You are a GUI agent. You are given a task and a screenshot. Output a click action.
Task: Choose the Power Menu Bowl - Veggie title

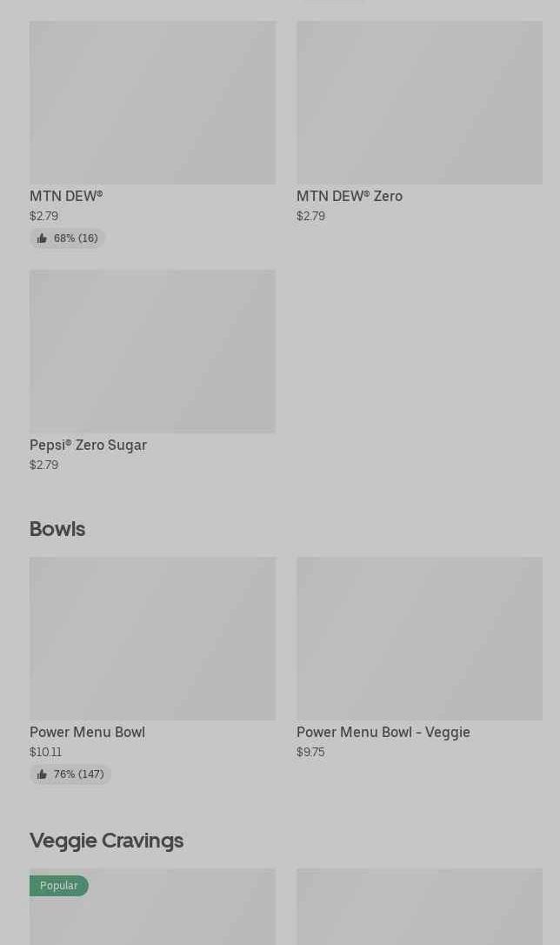(x=383, y=733)
